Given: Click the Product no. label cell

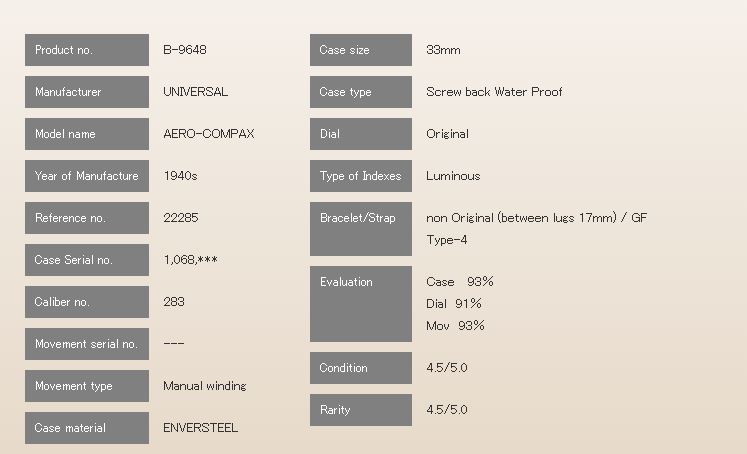Looking at the screenshot, I should coord(87,50).
